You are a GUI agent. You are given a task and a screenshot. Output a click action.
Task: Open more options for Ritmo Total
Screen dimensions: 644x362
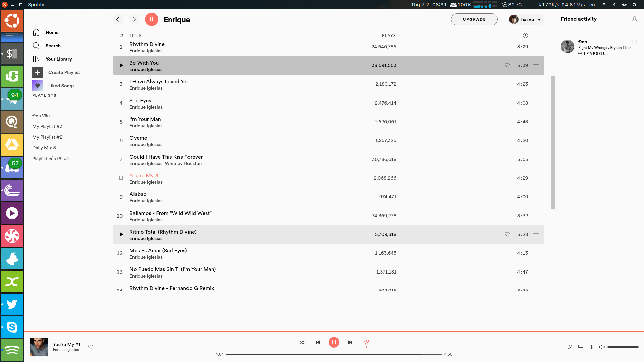[x=536, y=234]
